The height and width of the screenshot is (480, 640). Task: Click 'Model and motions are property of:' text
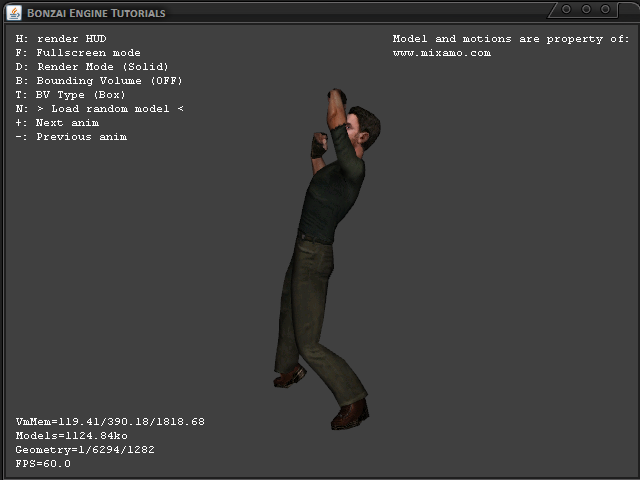[511, 39]
